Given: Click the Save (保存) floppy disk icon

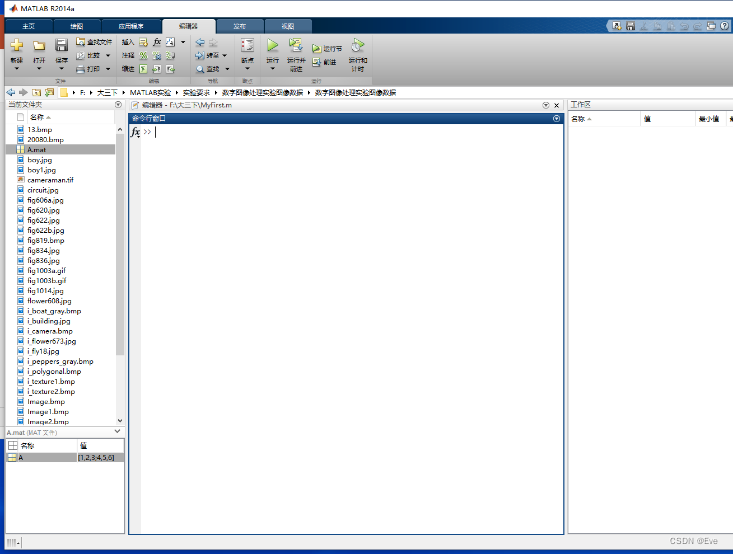Looking at the screenshot, I should 61,45.
